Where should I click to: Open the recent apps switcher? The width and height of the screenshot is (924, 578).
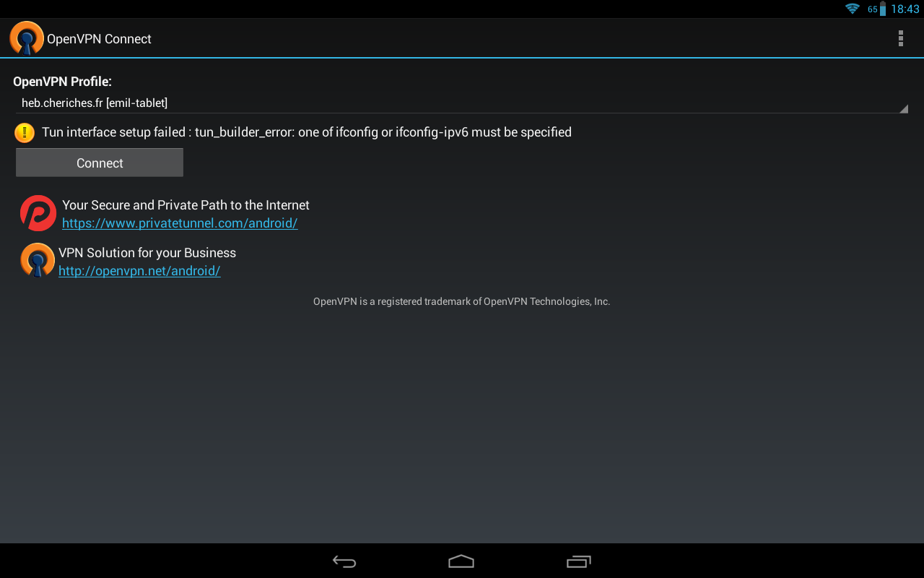(579, 561)
